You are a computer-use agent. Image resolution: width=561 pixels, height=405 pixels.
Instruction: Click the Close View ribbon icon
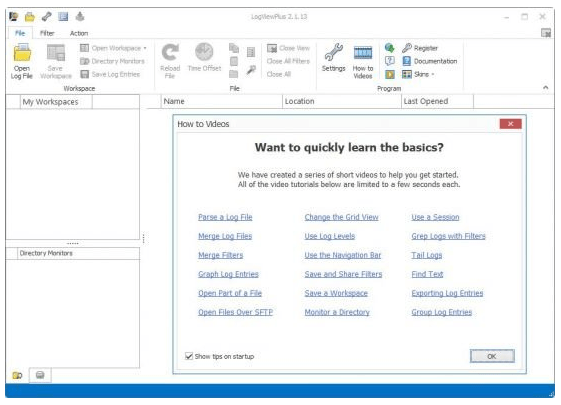(272, 48)
